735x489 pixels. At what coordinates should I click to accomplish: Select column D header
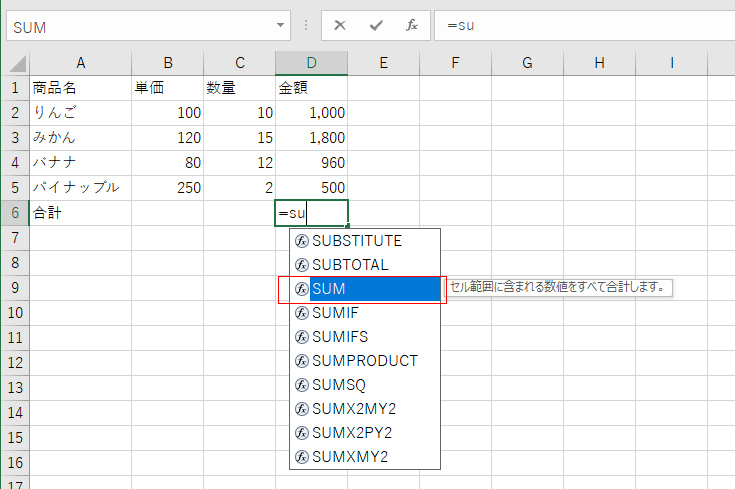point(312,63)
